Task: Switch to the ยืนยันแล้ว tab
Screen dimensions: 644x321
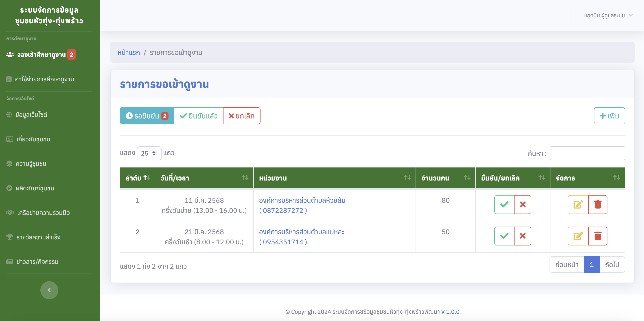Action: [199, 116]
